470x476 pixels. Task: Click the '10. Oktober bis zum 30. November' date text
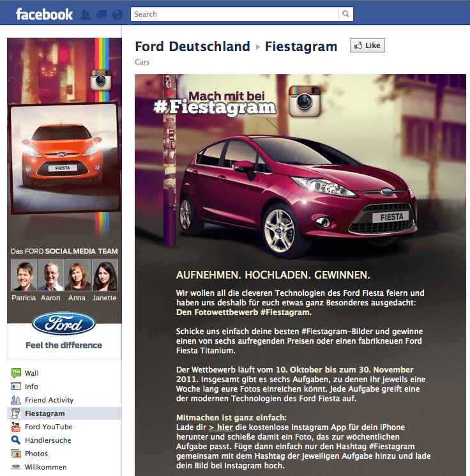tap(344, 370)
